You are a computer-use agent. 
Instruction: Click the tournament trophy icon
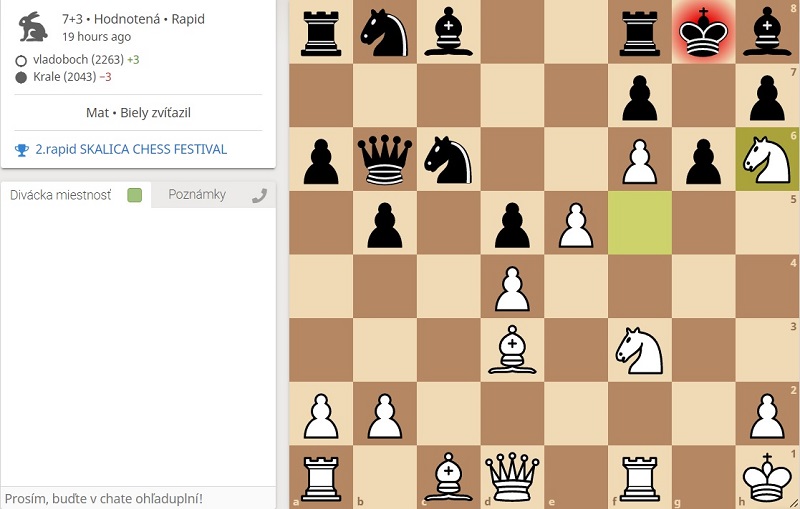pos(22,150)
